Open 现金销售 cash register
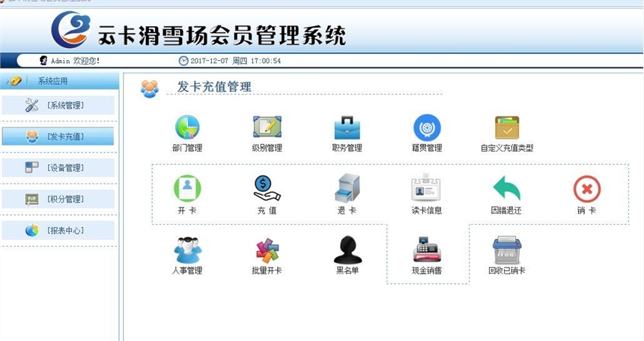 point(427,250)
